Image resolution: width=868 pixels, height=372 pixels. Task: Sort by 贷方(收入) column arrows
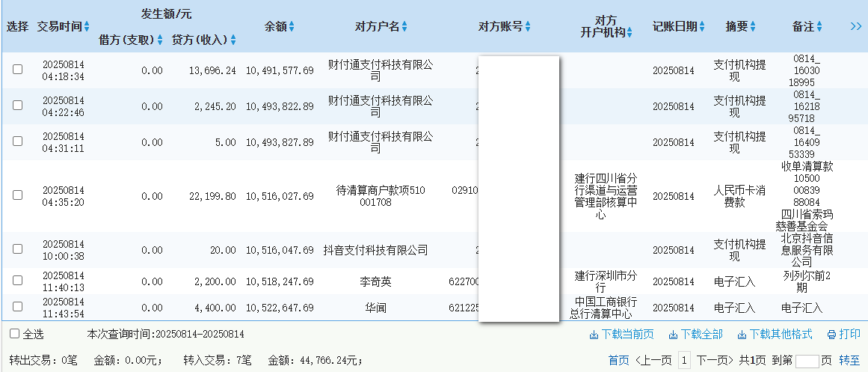click(x=233, y=40)
